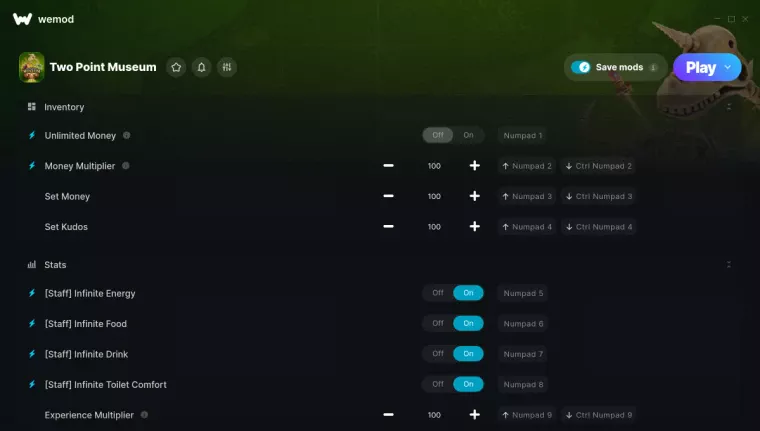760x431 pixels.
Task: Click the Save mods info icon
Action: 653,67
